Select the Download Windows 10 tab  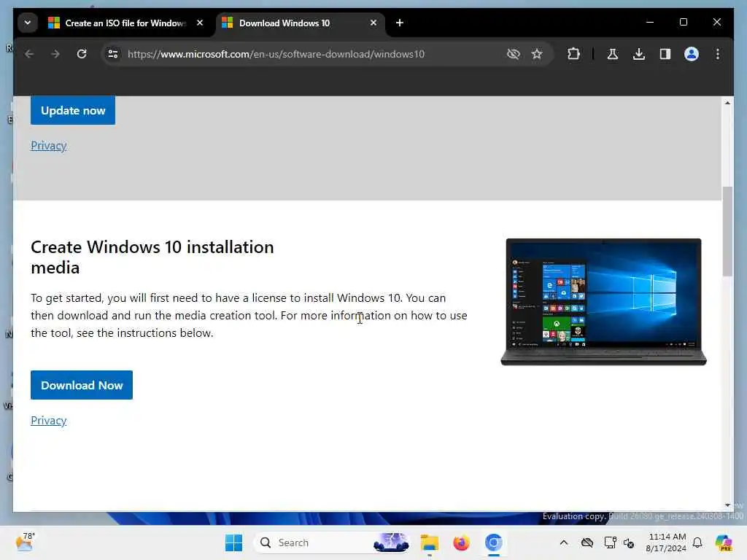pyautogui.click(x=301, y=23)
